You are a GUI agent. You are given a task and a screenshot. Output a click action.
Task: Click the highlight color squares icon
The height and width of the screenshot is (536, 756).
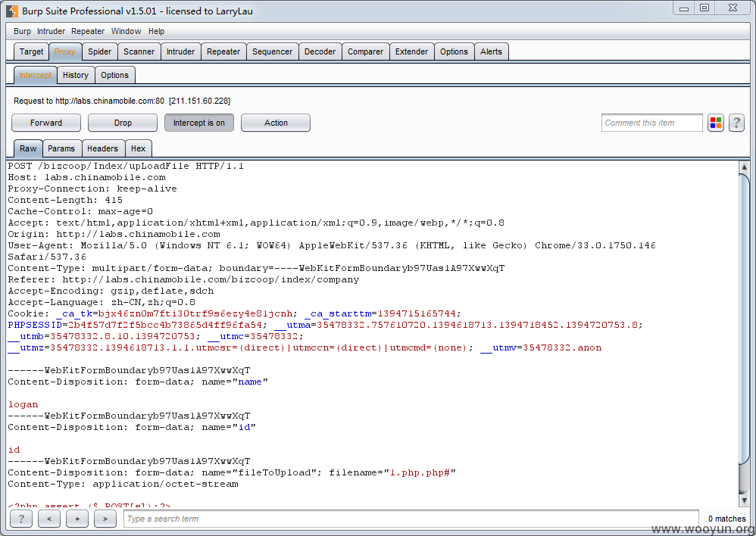point(716,123)
